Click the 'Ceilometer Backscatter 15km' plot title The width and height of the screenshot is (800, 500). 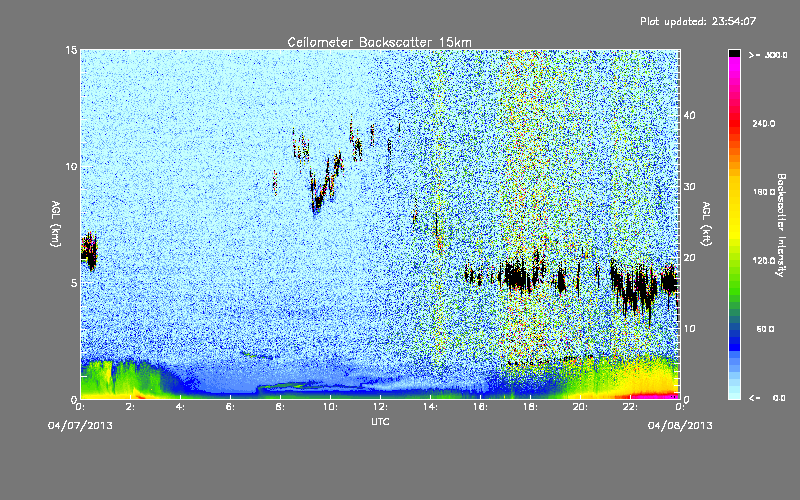point(379,42)
